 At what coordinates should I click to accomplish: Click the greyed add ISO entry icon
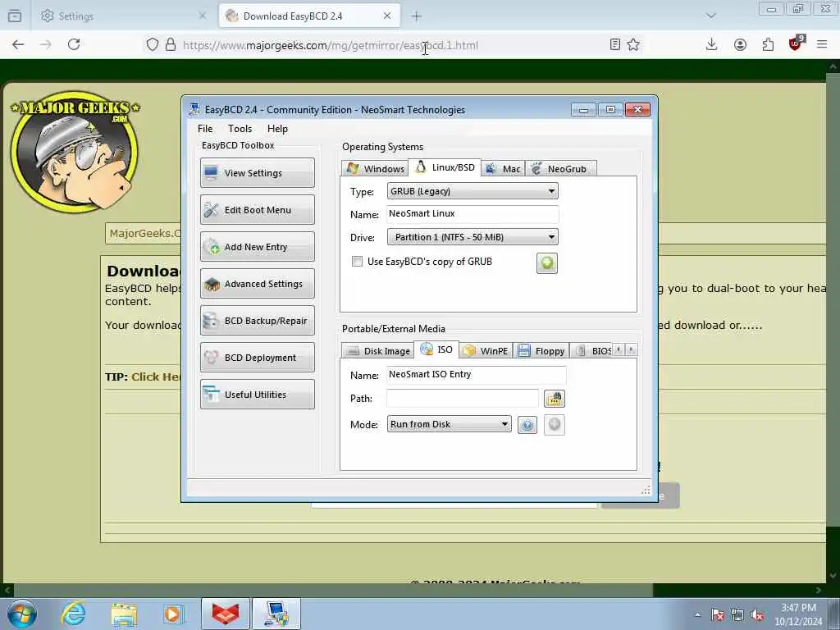555,425
